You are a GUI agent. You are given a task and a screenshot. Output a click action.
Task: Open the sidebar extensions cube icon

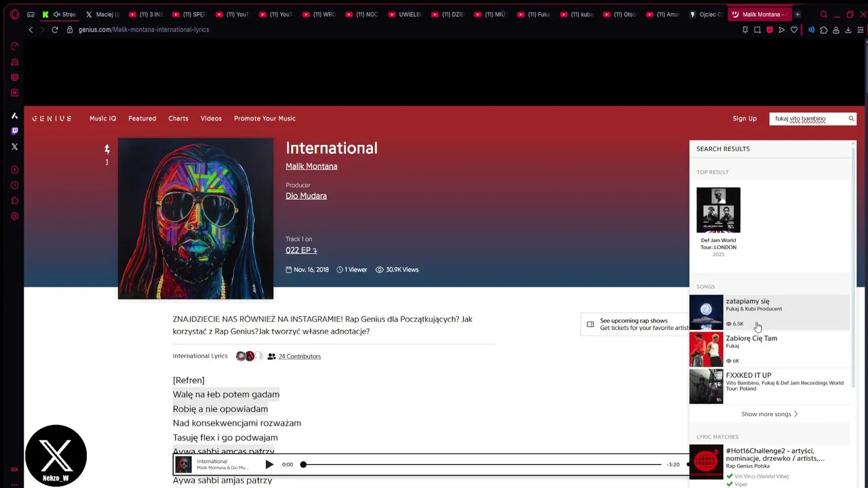pos(14,201)
